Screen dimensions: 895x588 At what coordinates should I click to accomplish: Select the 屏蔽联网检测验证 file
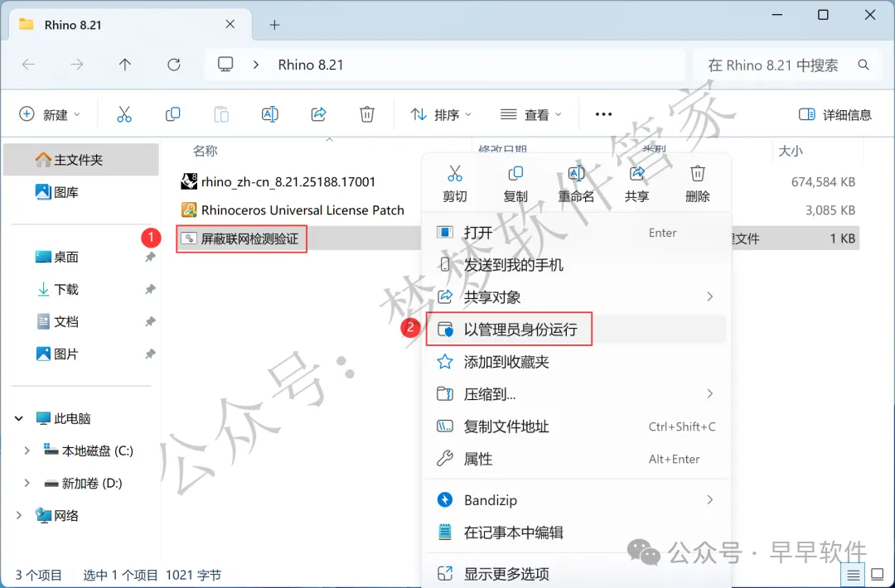[240, 239]
